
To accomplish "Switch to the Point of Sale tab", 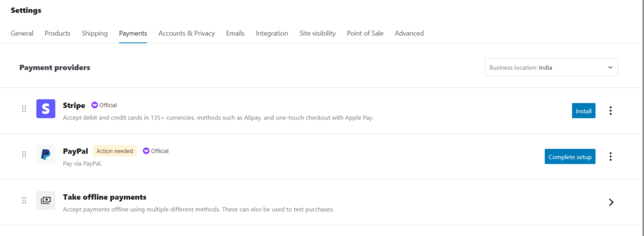I will tap(365, 33).
